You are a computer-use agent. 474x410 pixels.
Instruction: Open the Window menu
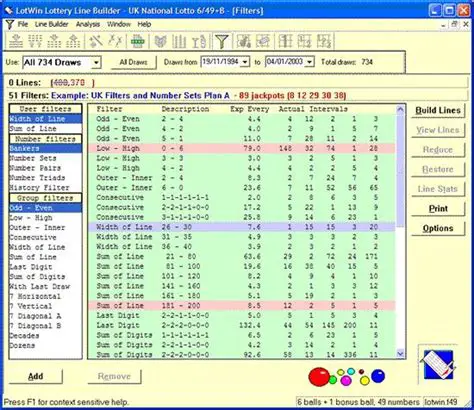[x=119, y=24]
